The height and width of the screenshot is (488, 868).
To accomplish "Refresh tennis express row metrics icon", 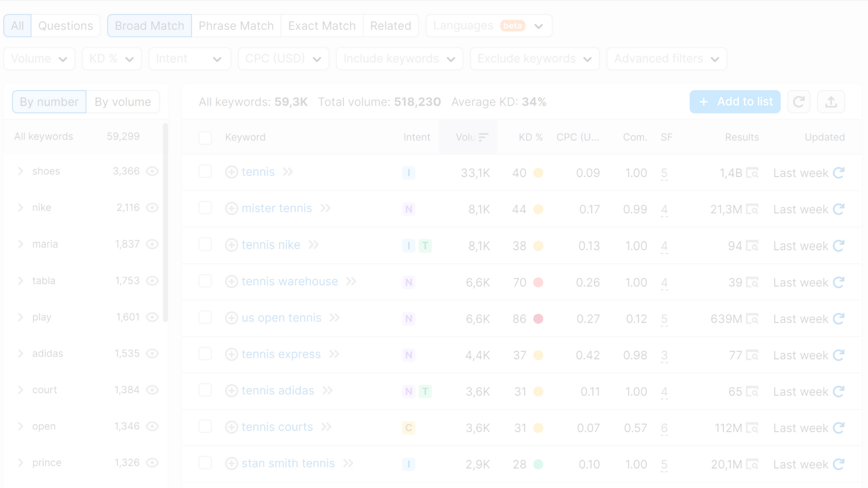I will tap(839, 355).
